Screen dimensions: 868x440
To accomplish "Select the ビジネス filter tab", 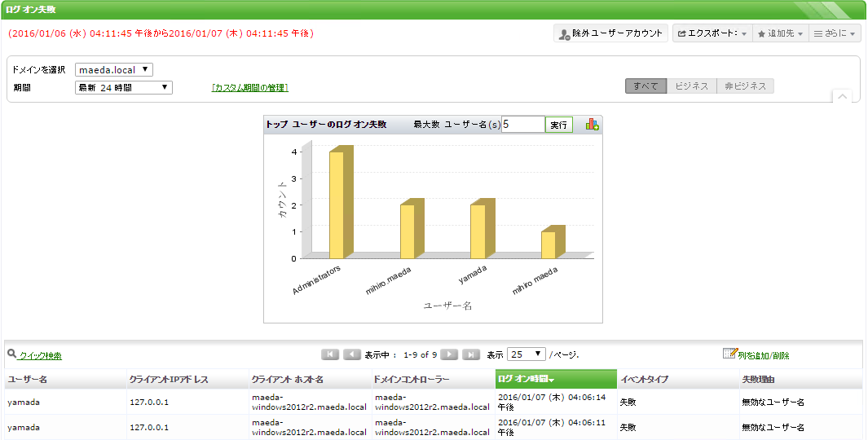I will pyautogui.click(x=691, y=86).
